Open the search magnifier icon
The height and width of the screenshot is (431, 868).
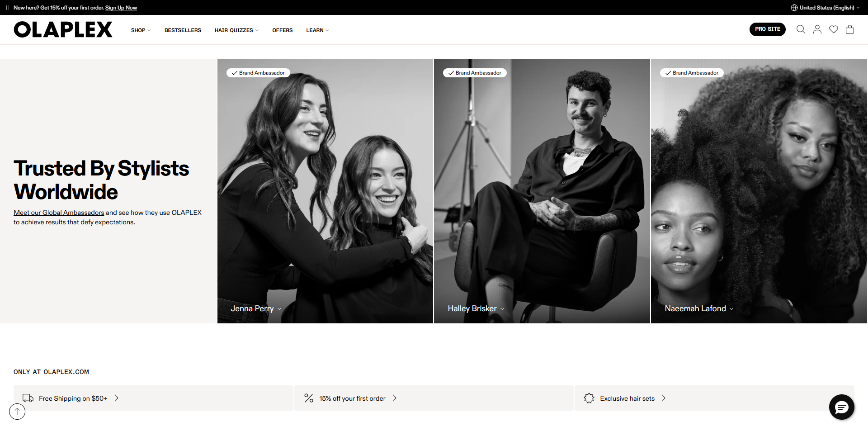[801, 29]
